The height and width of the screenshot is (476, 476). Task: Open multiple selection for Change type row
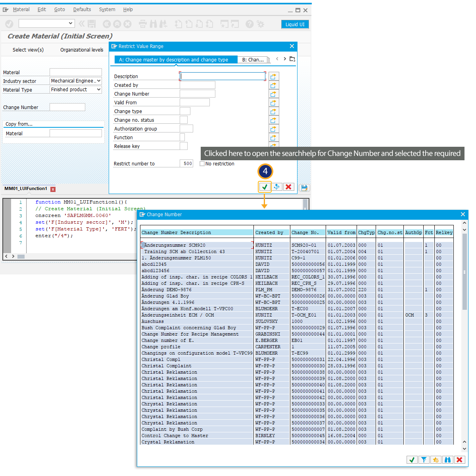point(273,111)
